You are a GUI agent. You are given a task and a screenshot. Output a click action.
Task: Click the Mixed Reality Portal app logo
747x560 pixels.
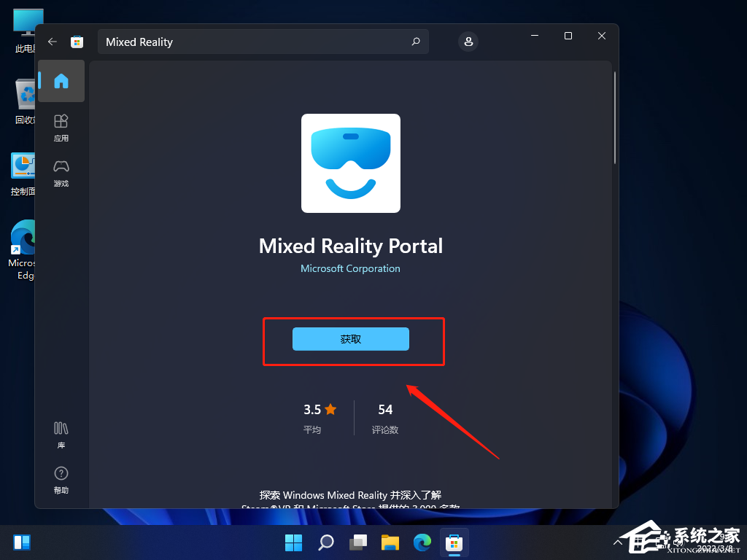point(351,163)
